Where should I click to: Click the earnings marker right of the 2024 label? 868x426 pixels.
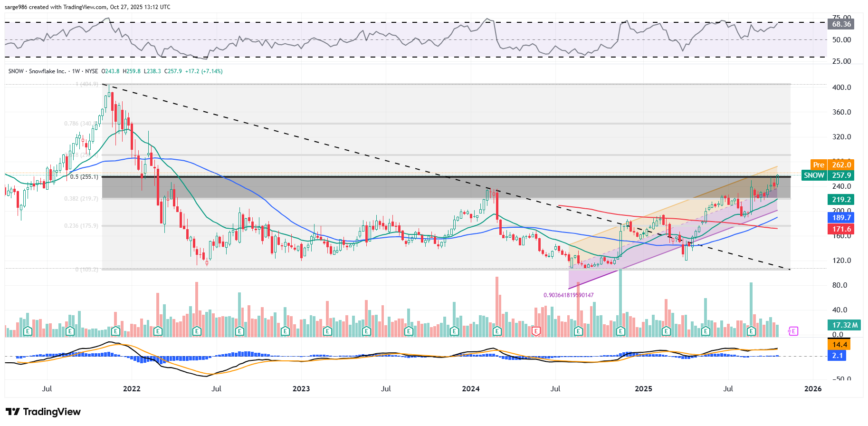[x=497, y=331]
